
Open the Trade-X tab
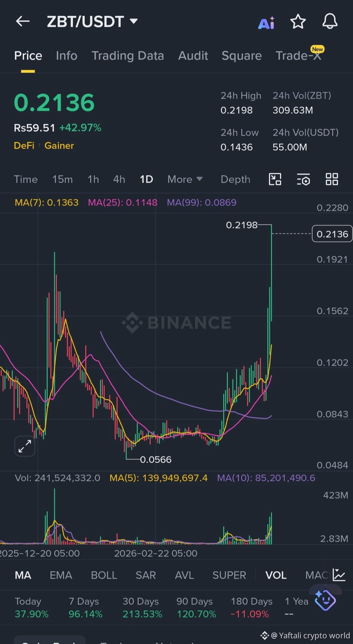point(299,56)
